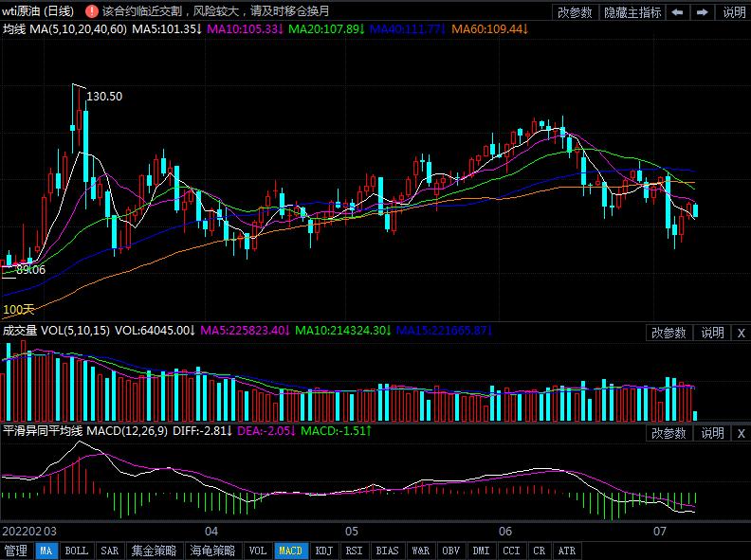The height and width of the screenshot is (560, 751).
Task: Open 改参数 for the MACD panel
Action: click(669, 433)
